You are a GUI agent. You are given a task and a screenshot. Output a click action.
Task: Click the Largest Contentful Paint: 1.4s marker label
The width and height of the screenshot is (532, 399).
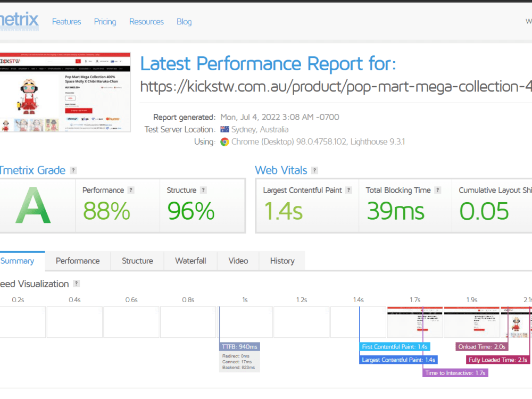(398, 360)
